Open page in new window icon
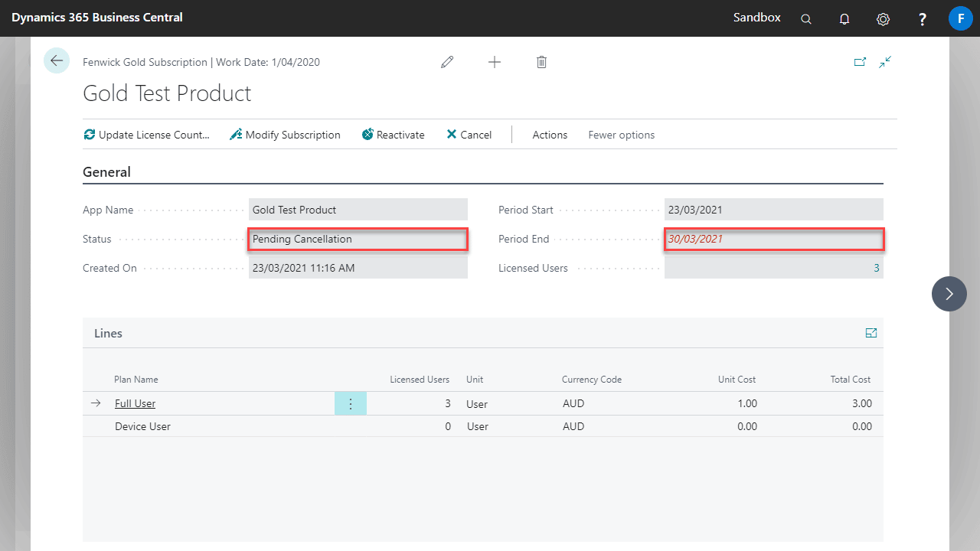This screenshot has height=551, width=980. tap(860, 62)
